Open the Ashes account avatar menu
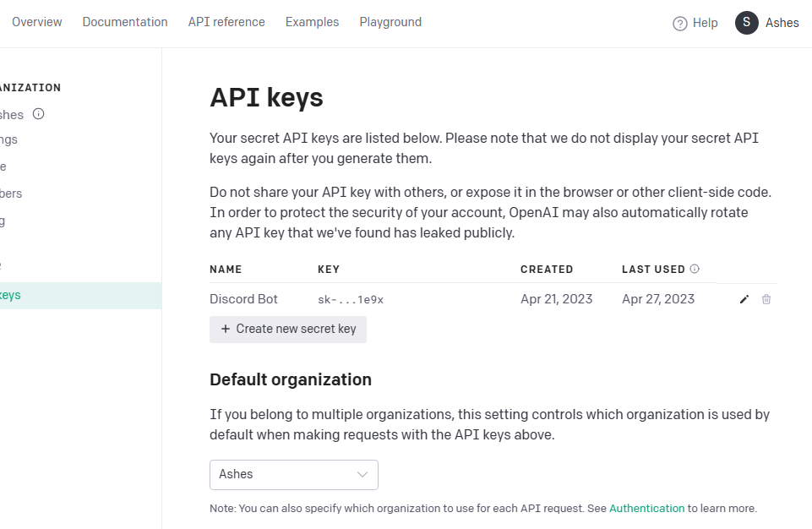812x529 pixels. click(746, 23)
